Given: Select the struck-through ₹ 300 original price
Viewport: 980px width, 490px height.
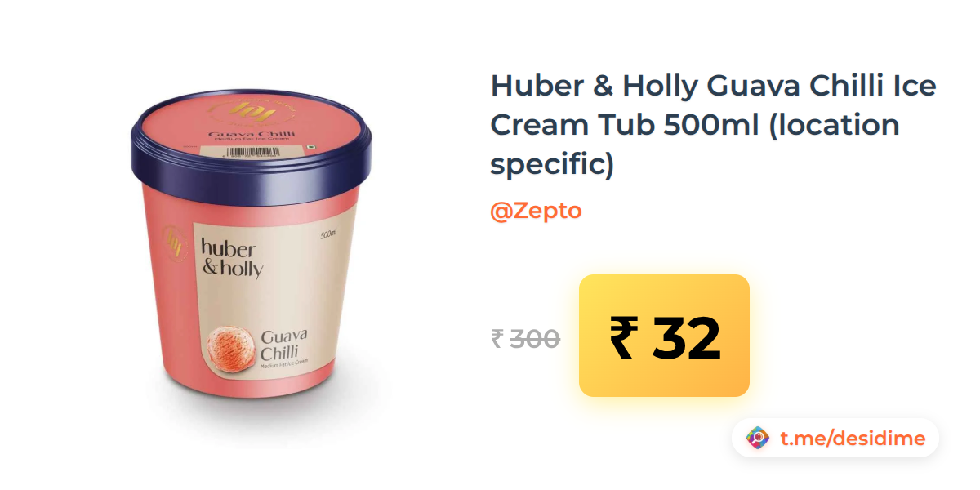Looking at the screenshot, I should [x=525, y=338].
